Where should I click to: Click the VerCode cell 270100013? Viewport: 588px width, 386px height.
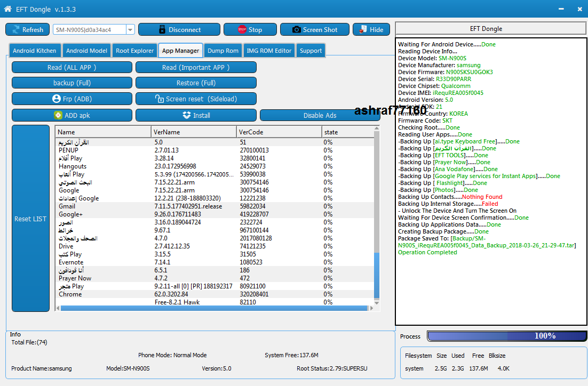(255, 150)
